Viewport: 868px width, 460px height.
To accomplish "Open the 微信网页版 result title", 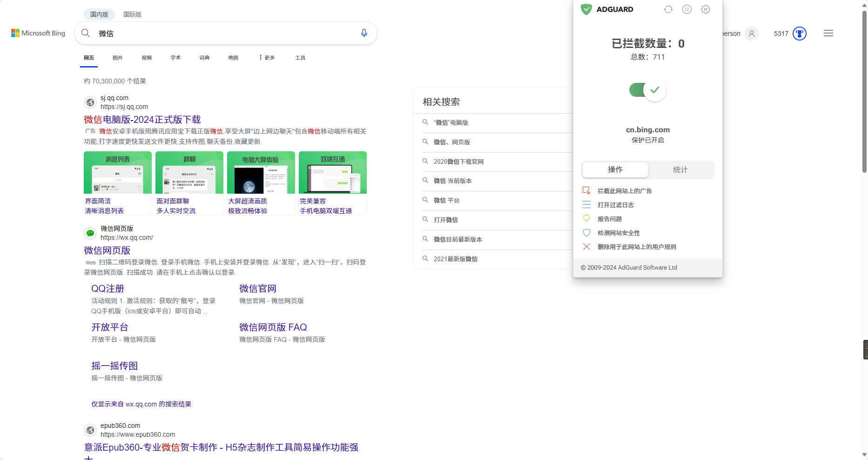I will tap(107, 250).
